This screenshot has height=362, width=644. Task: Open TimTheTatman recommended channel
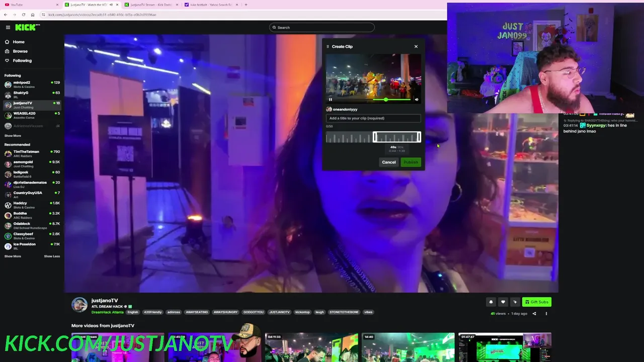[x=32, y=153]
